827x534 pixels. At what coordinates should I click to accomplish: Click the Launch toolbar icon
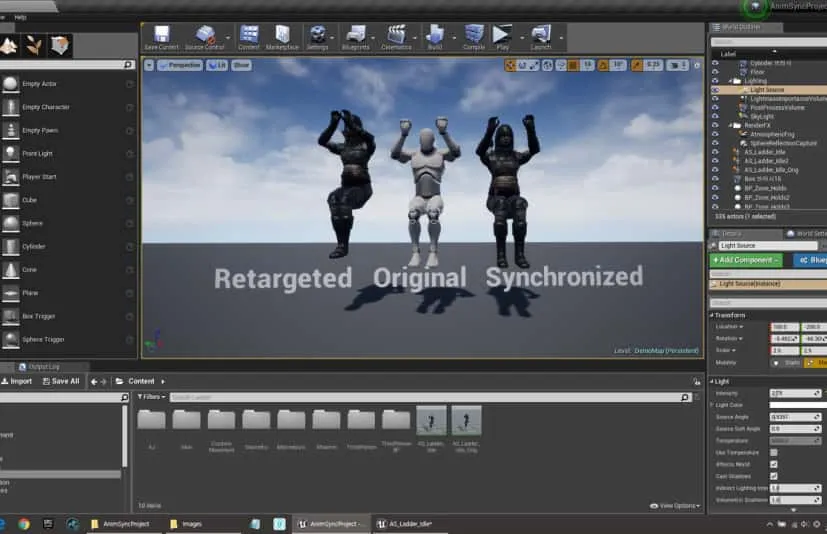tap(541, 37)
